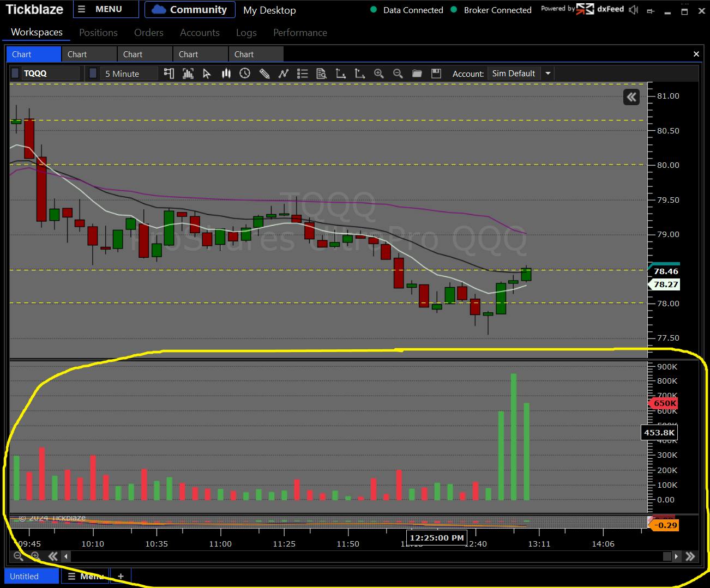
Task: Click the dxFeed logo
Action: (x=600, y=9)
